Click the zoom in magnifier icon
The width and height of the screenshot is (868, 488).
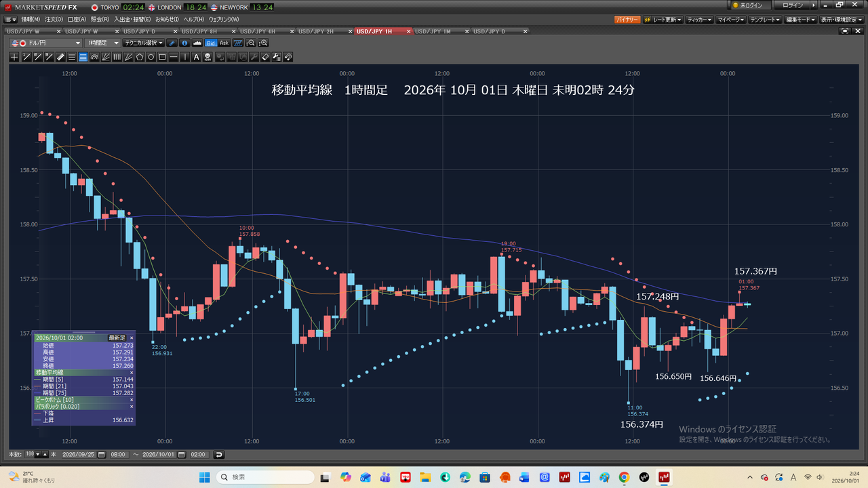(x=264, y=43)
